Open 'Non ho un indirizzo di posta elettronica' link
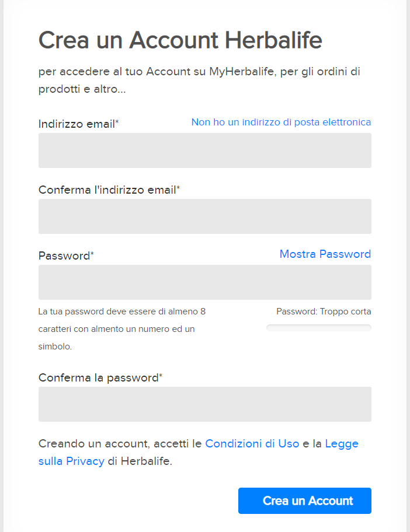This screenshot has height=532, width=410. [x=281, y=122]
